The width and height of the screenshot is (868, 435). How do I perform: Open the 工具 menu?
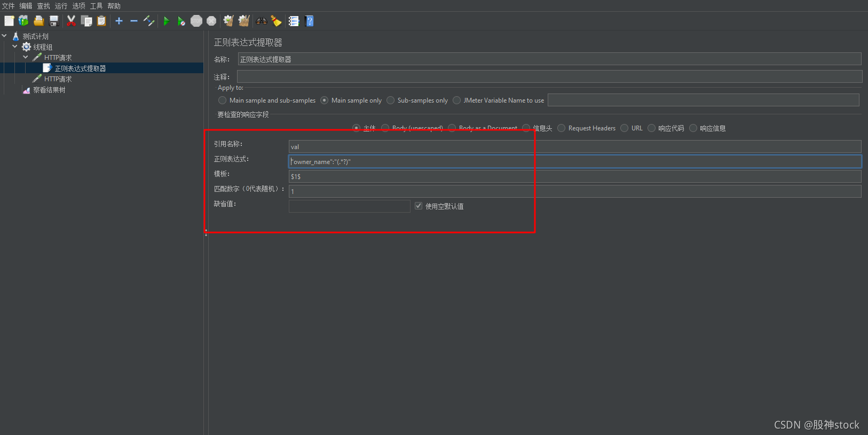click(x=96, y=6)
